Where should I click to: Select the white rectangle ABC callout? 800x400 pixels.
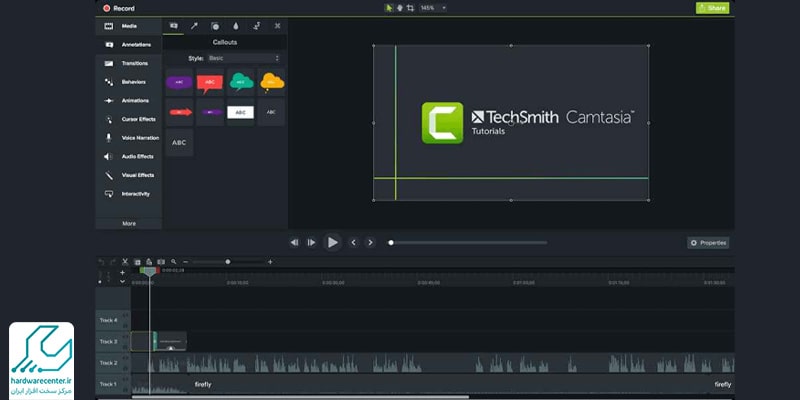[x=240, y=112]
